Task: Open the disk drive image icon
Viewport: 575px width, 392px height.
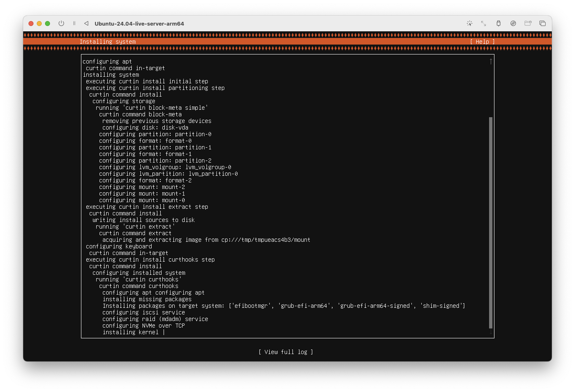Action: pyautogui.click(x=513, y=24)
